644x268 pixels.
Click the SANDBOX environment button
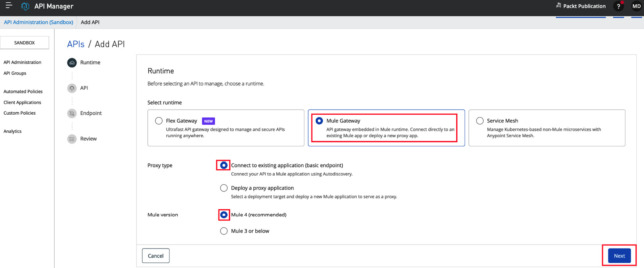pyautogui.click(x=25, y=43)
